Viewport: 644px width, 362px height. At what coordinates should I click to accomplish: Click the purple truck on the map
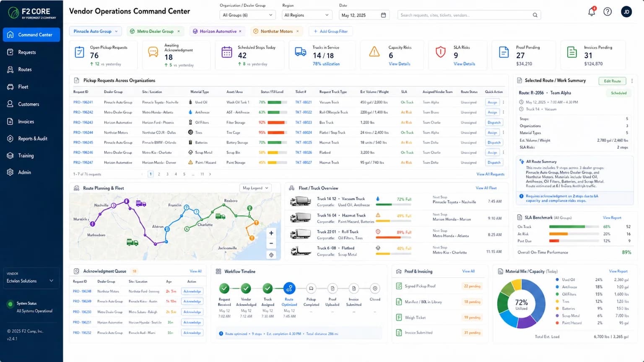tap(141, 204)
